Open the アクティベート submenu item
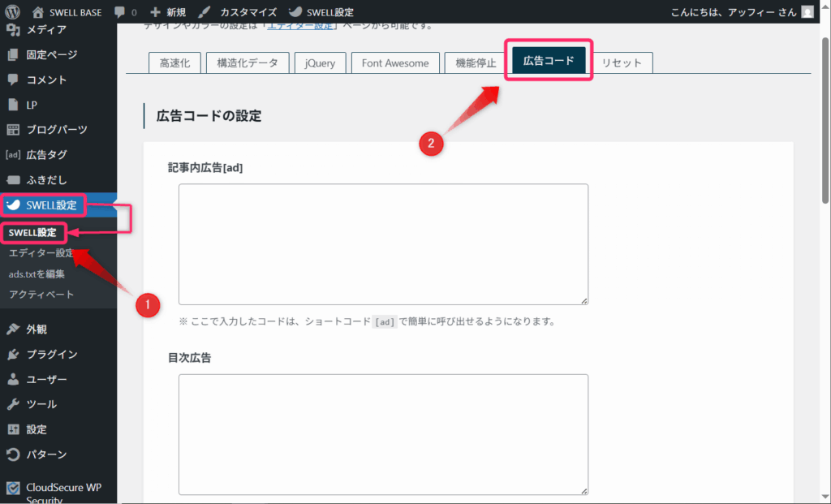Screen dimensions: 831x504 (x=41, y=294)
